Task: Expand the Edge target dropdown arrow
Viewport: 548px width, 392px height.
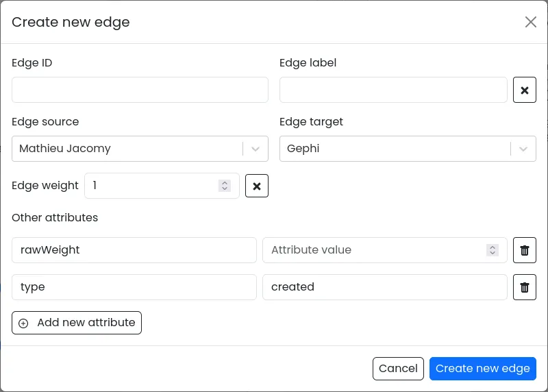Action: point(523,149)
